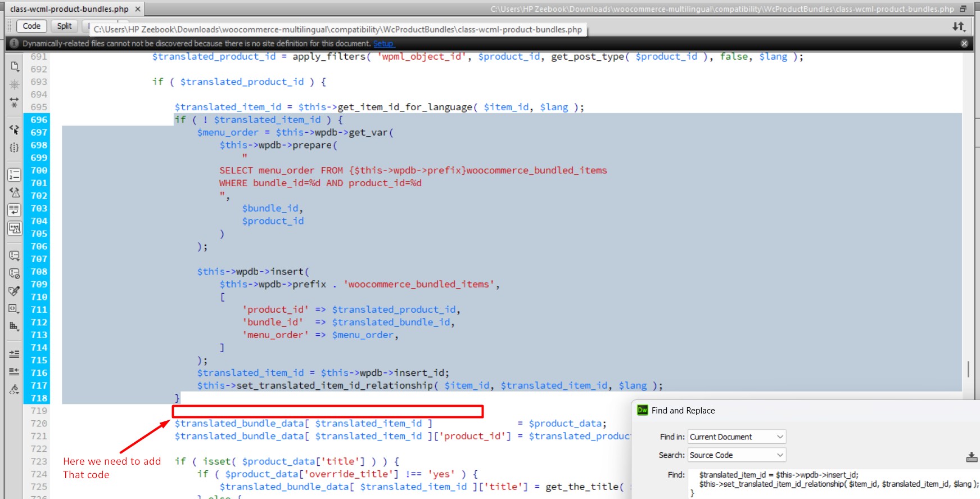Viewport: 980px width, 499px height.
Task: Toggle Highlight Invalid Code
Action: (15, 192)
